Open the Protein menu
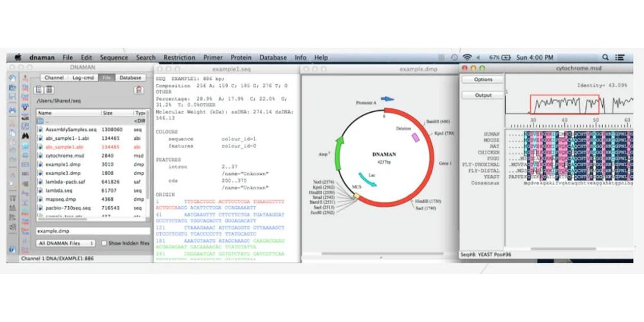This screenshot has height=322, width=644. [241, 57]
